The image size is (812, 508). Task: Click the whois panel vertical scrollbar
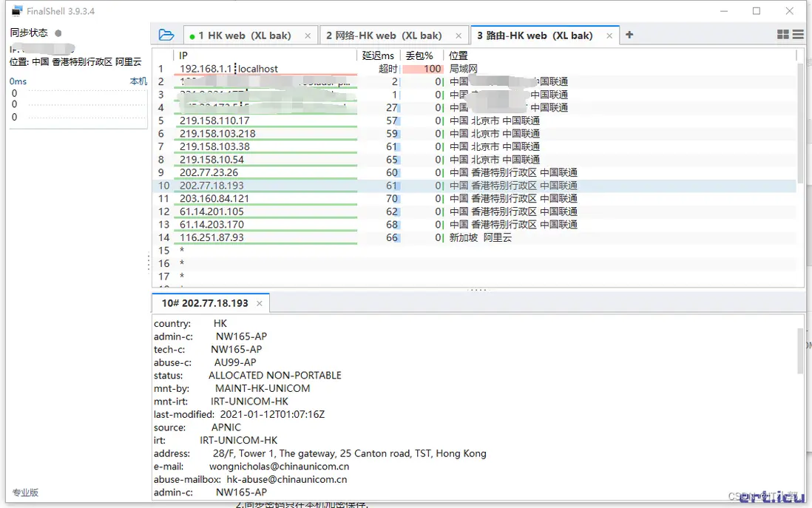(801, 350)
